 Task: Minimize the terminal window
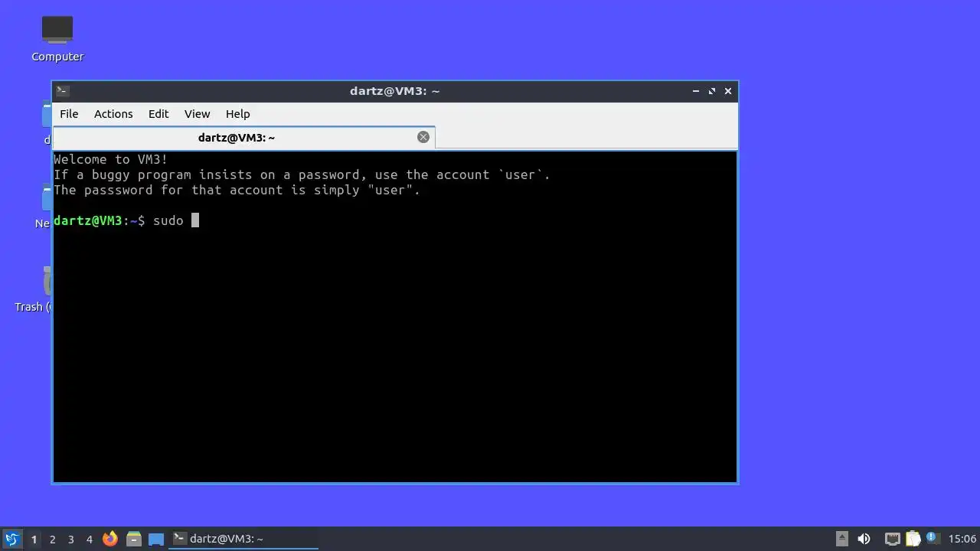[x=696, y=90]
